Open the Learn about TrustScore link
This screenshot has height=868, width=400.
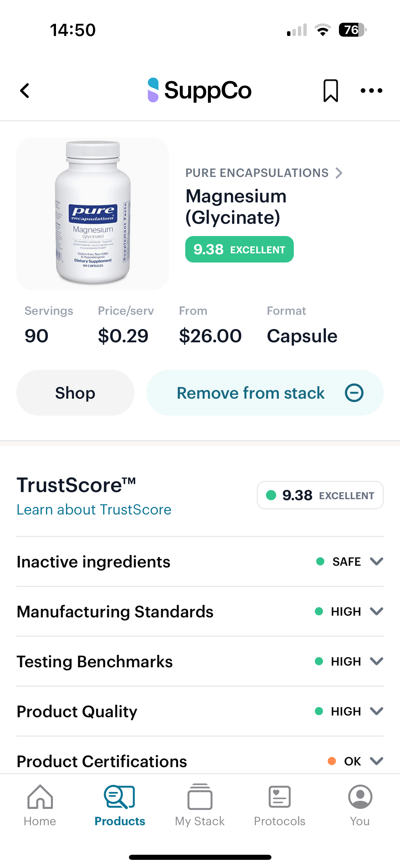[x=94, y=510]
